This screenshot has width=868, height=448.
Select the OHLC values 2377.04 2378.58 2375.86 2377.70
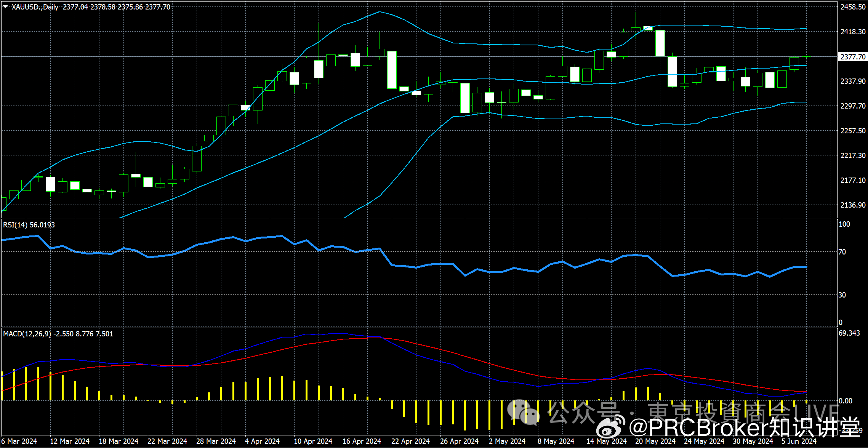(117, 7)
